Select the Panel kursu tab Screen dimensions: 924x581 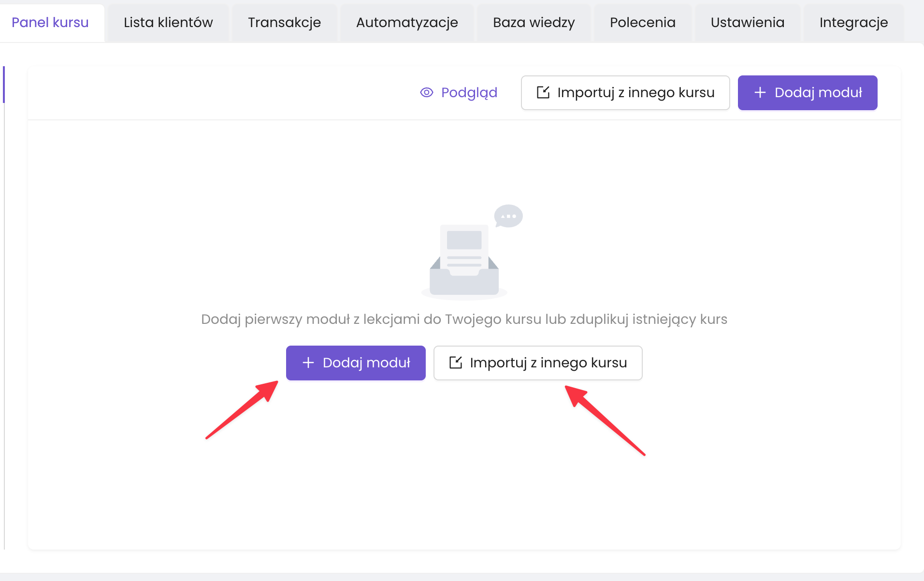click(50, 22)
